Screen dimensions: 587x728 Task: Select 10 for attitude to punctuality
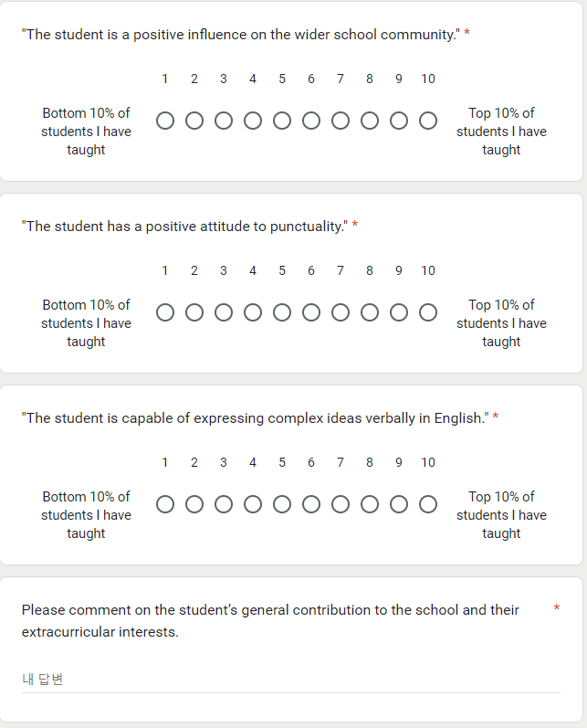pyautogui.click(x=428, y=312)
